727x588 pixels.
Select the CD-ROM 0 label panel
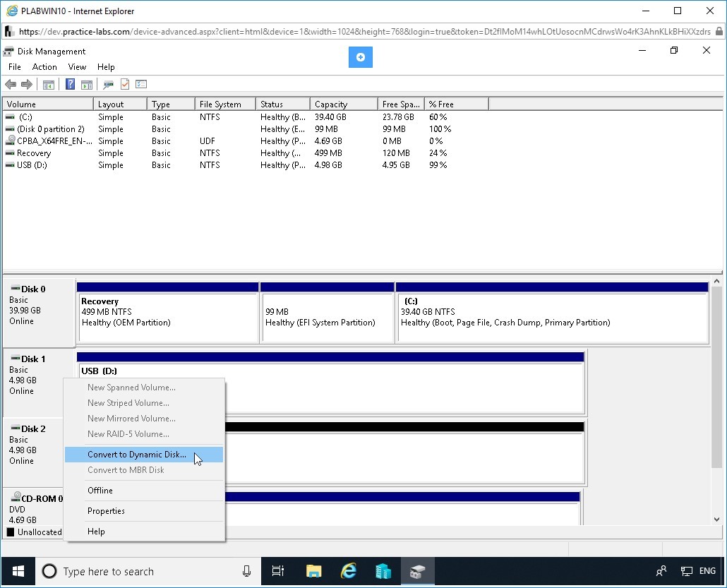click(x=33, y=508)
